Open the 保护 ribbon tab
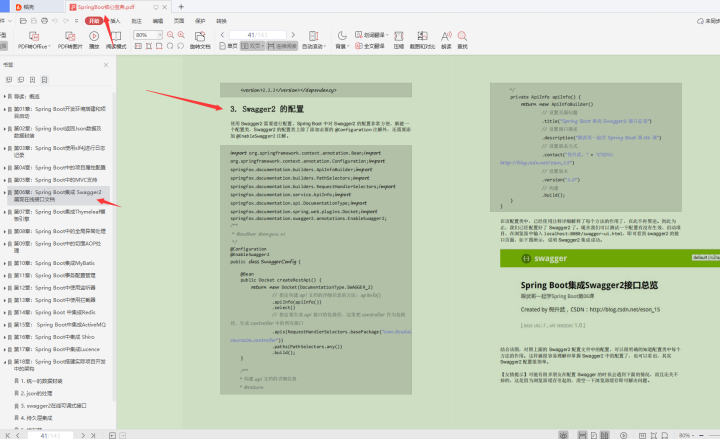This screenshot has height=439, width=720. click(x=200, y=21)
